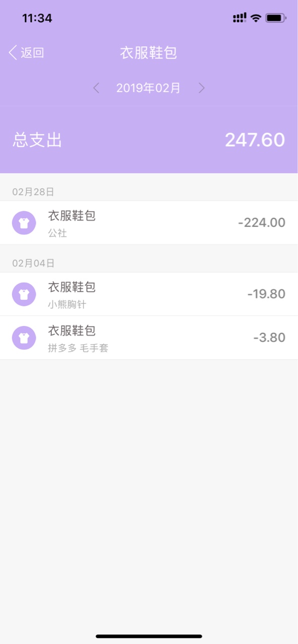Tap the battery icon in the status bar
The image size is (298, 644).
coord(276,18)
